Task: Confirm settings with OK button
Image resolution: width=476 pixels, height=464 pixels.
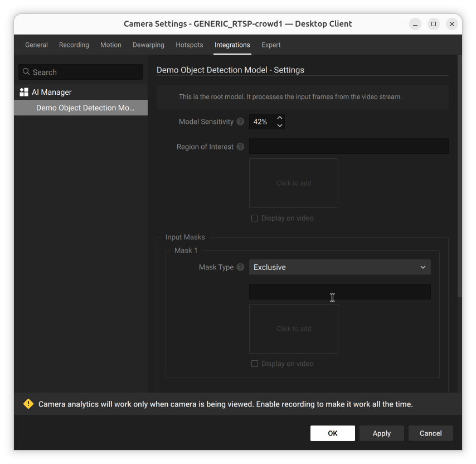Action: pos(332,433)
